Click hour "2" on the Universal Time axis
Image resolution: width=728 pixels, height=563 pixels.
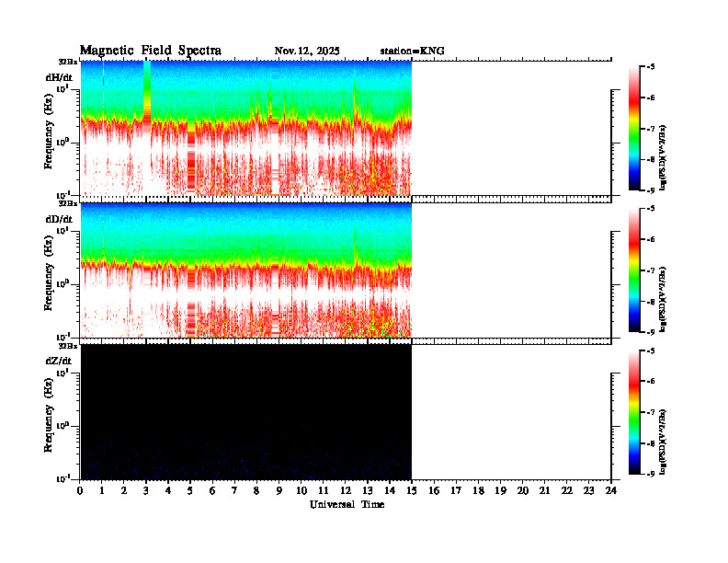124,491
